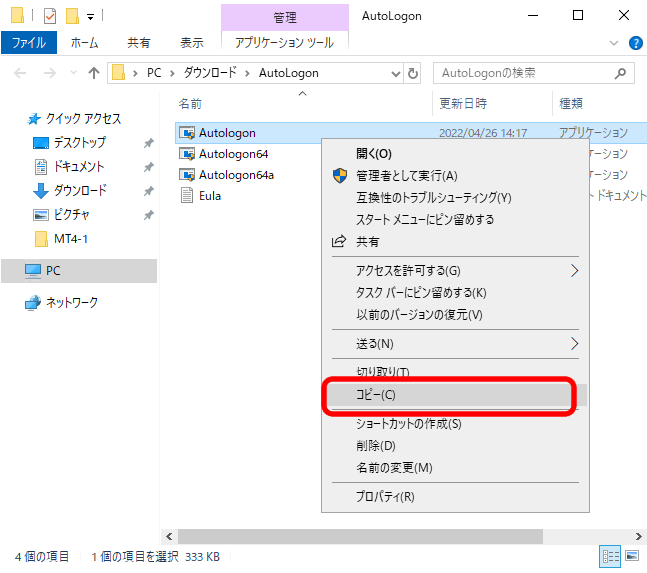The width and height of the screenshot is (647, 573).
Task: Go forward with the right arrow
Action: click(50, 73)
